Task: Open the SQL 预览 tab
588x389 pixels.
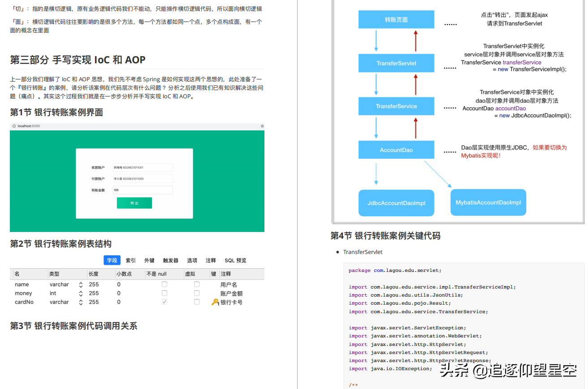Action: click(x=236, y=260)
